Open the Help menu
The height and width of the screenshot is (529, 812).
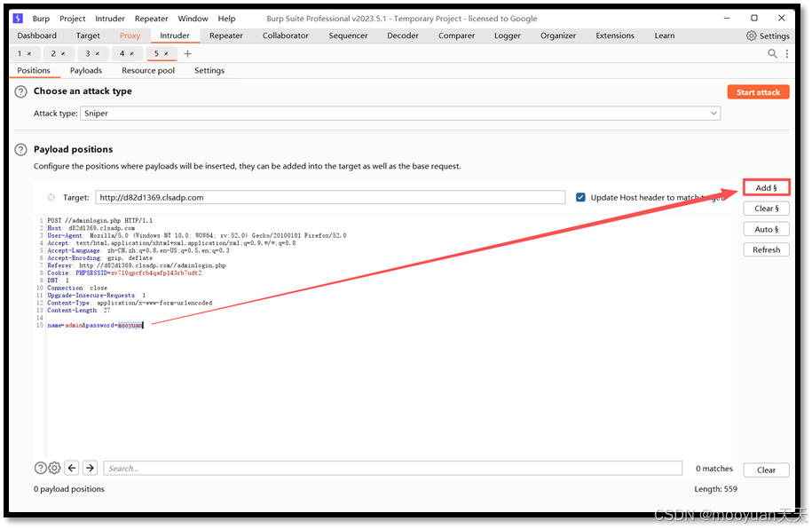point(226,19)
